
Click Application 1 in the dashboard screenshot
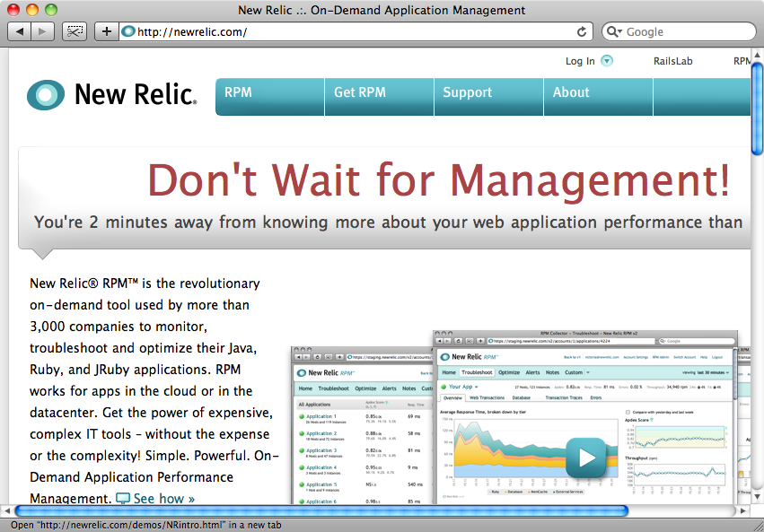pyautogui.click(x=321, y=416)
